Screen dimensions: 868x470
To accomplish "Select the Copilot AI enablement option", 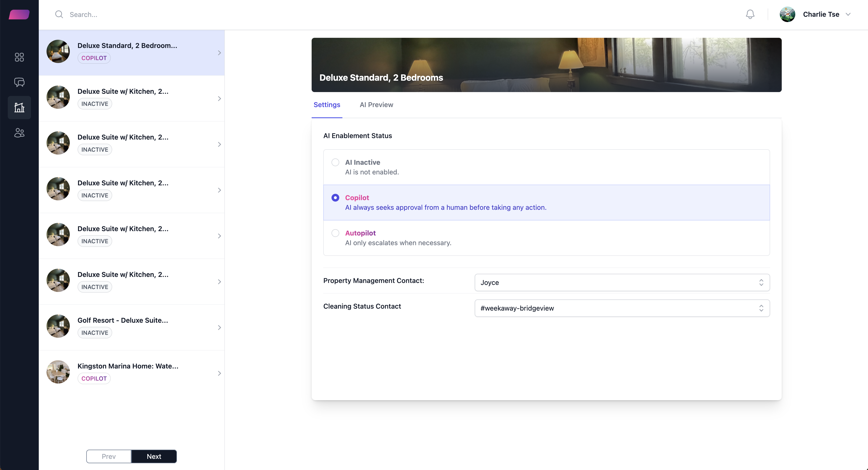I will pyautogui.click(x=335, y=197).
